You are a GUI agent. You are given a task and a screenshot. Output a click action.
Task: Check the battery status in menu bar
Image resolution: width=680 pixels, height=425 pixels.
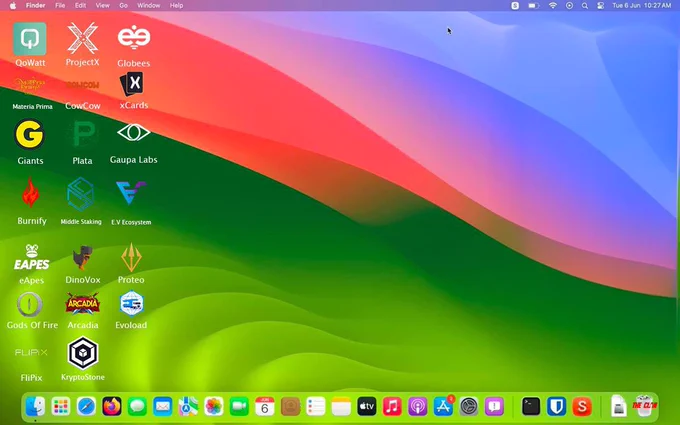point(533,6)
